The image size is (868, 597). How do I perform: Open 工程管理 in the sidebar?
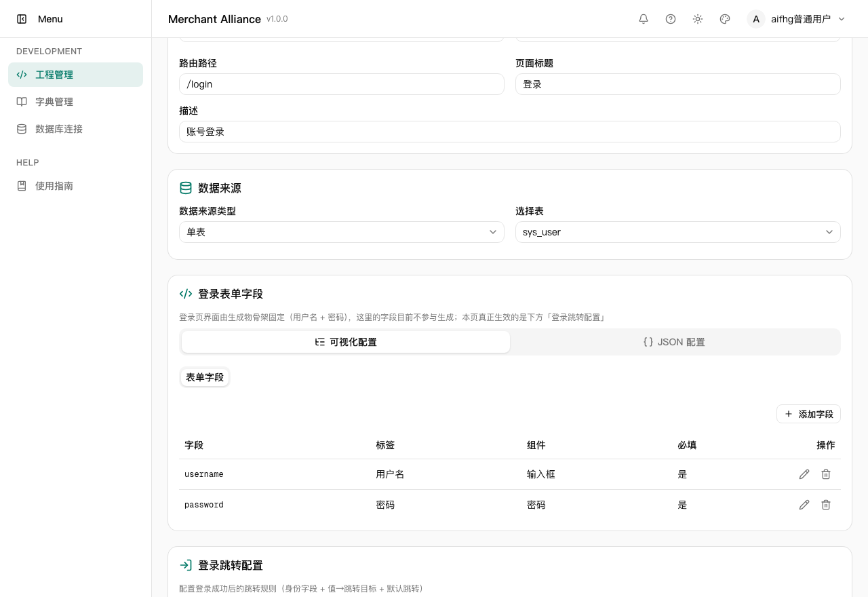click(x=75, y=75)
